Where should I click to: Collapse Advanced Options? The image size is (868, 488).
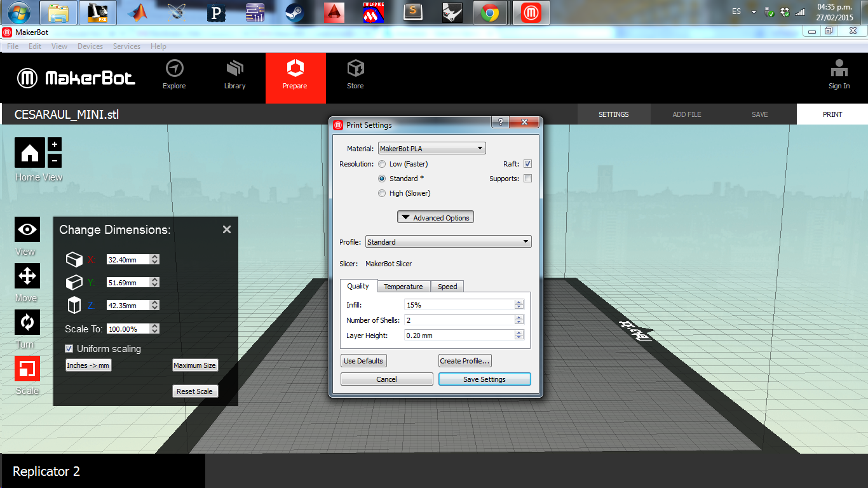click(435, 217)
